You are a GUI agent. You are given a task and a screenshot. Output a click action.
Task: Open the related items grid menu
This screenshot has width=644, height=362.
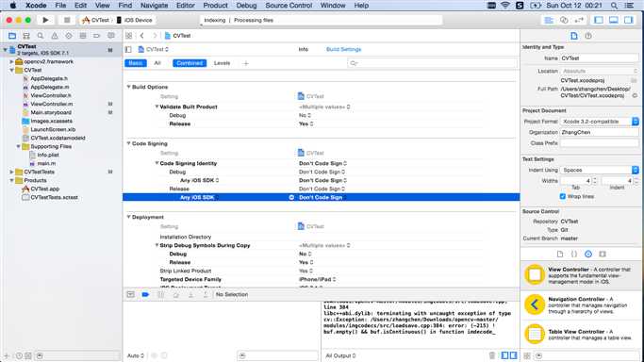[x=129, y=36]
